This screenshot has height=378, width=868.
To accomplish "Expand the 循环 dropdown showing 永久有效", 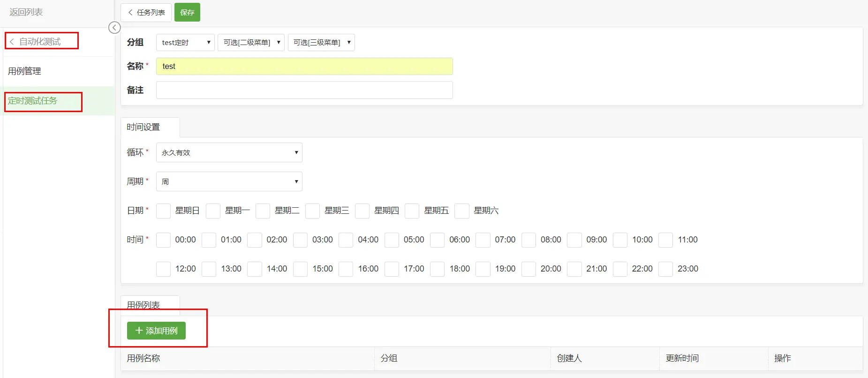I will [x=229, y=152].
